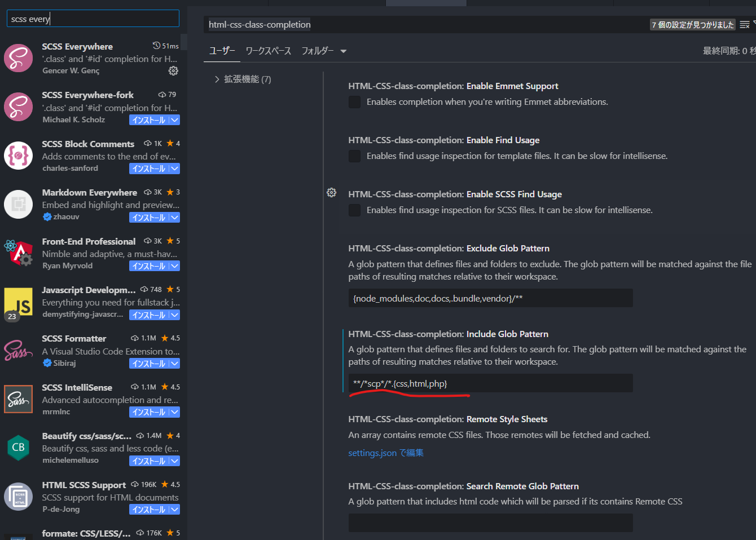
Task: Open SCSS Block Comments extension icon
Action: click(x=19, y=156)
